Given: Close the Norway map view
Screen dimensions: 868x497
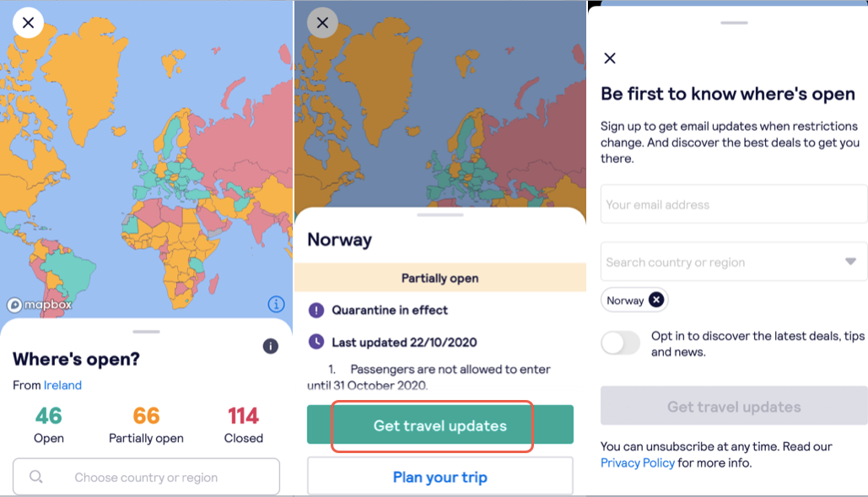Looking at the screenshot, I should coord(323,23).
